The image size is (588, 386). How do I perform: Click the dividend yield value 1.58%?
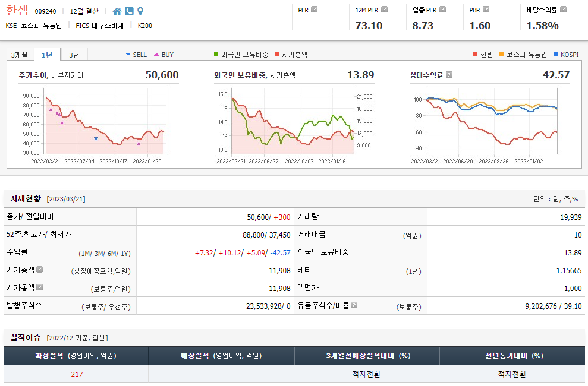pos(543,26)
